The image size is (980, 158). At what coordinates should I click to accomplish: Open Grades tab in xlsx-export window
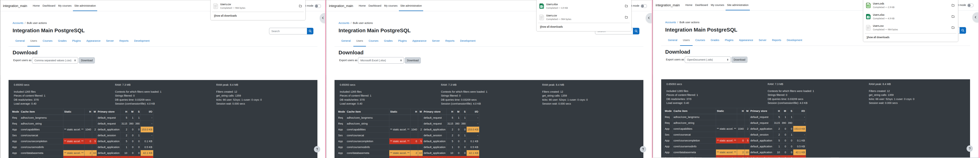(x=388, y=41)
